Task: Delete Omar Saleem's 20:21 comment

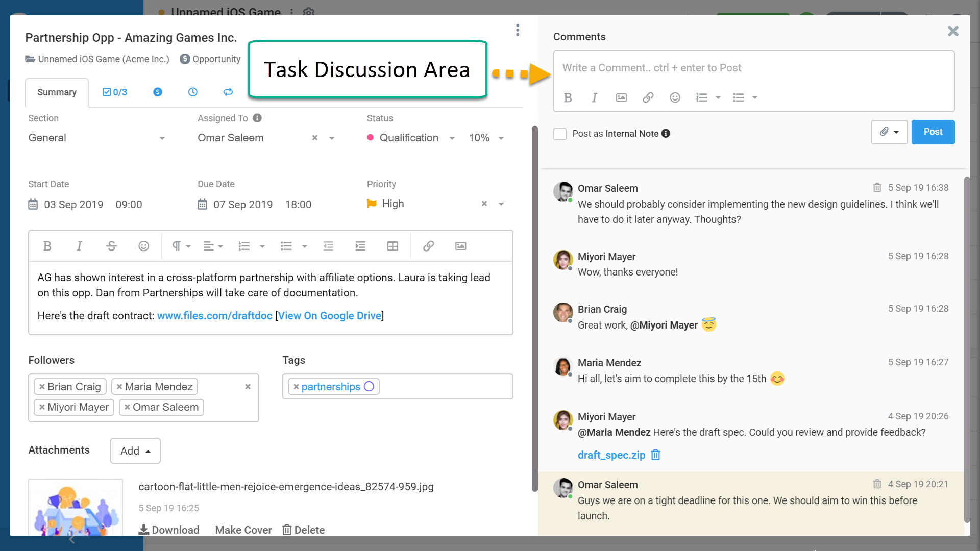Action: tap(877, 484)
